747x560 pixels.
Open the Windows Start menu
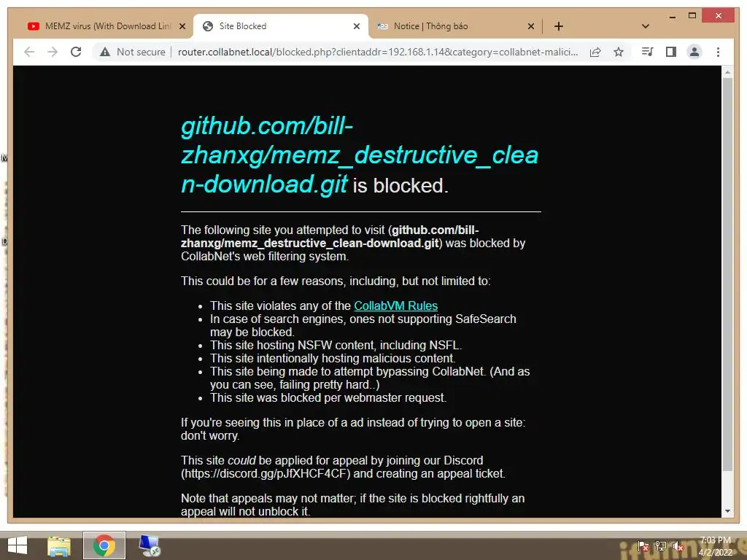[x=18, y=545]
